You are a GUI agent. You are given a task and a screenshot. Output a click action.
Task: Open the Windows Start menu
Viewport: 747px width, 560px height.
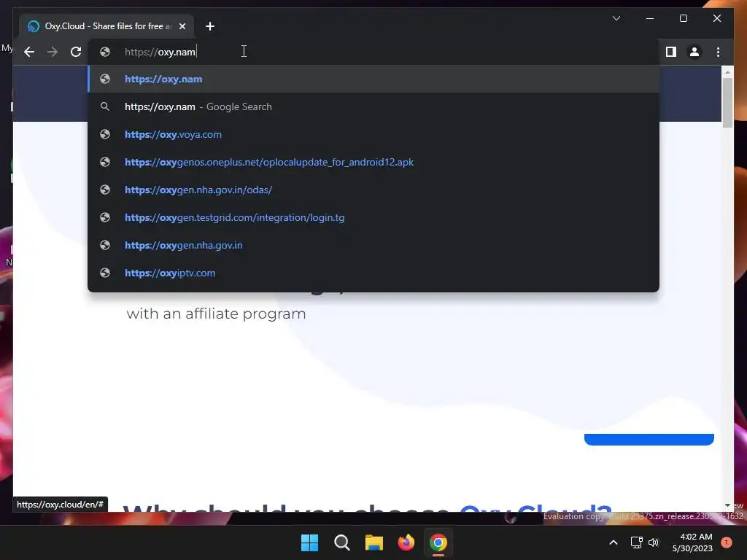coord(309,542)
